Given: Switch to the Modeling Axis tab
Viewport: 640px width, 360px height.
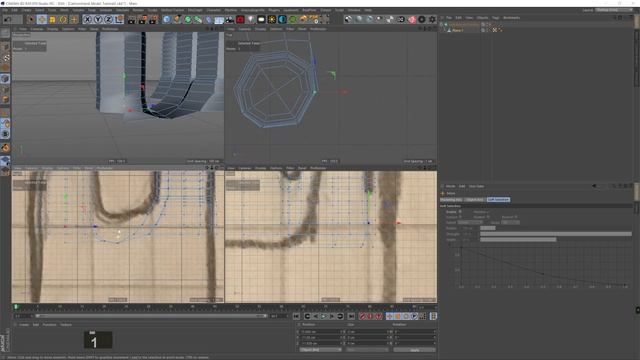Looking at the screenshot, I should [x=451, y=200].
